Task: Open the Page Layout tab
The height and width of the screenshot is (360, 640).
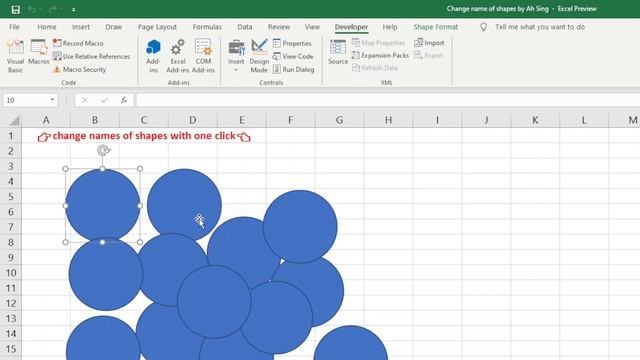Action: pos(157,27)
